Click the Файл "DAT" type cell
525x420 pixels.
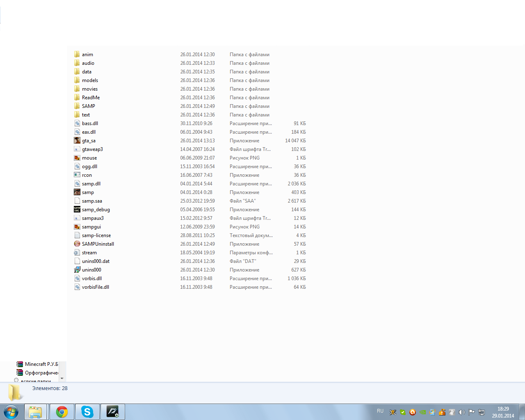[x=243, y=261]
